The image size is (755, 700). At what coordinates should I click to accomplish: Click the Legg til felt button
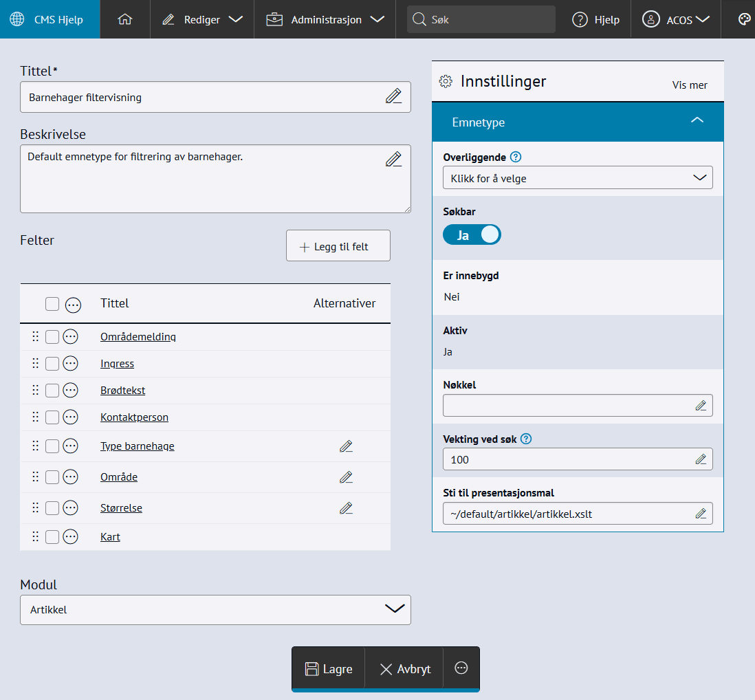pyautogui.click(x=338, y=246)
